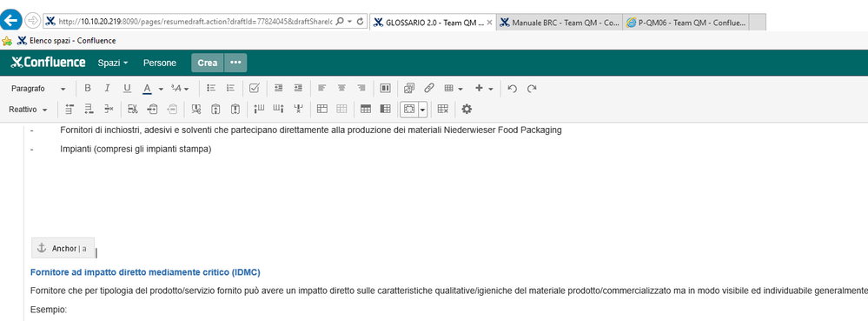Screen dimensions: 868x321
Task: Align text to the left
Action: (322, 88)
